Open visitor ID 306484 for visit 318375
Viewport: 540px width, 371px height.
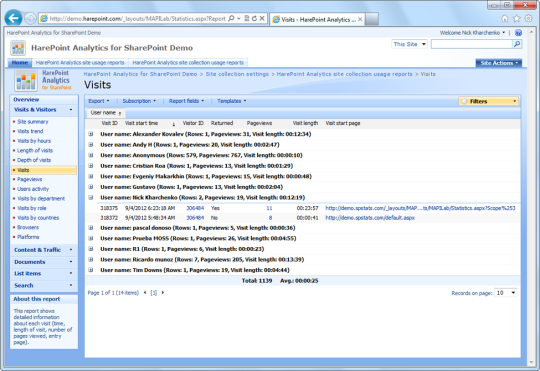[x=195, y=208]
